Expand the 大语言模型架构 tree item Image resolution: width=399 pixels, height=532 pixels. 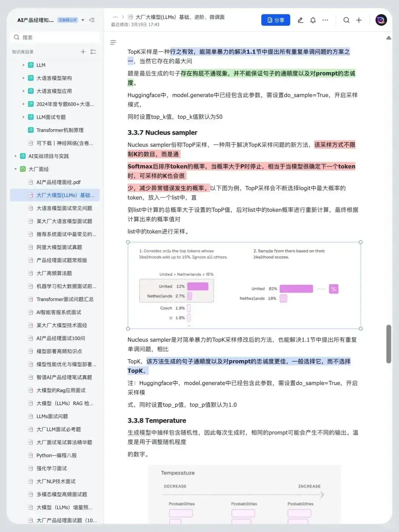(x=24, y=78)
